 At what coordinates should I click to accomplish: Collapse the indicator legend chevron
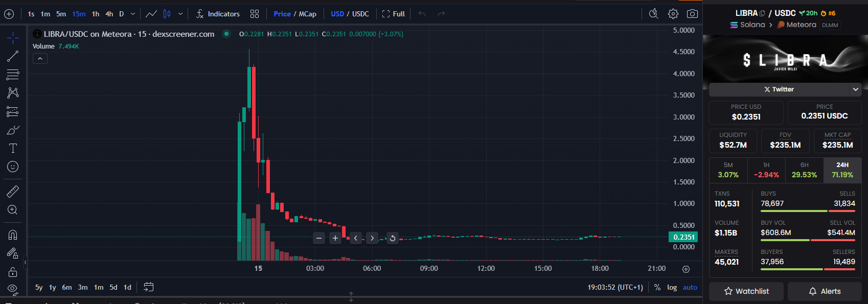40,59
